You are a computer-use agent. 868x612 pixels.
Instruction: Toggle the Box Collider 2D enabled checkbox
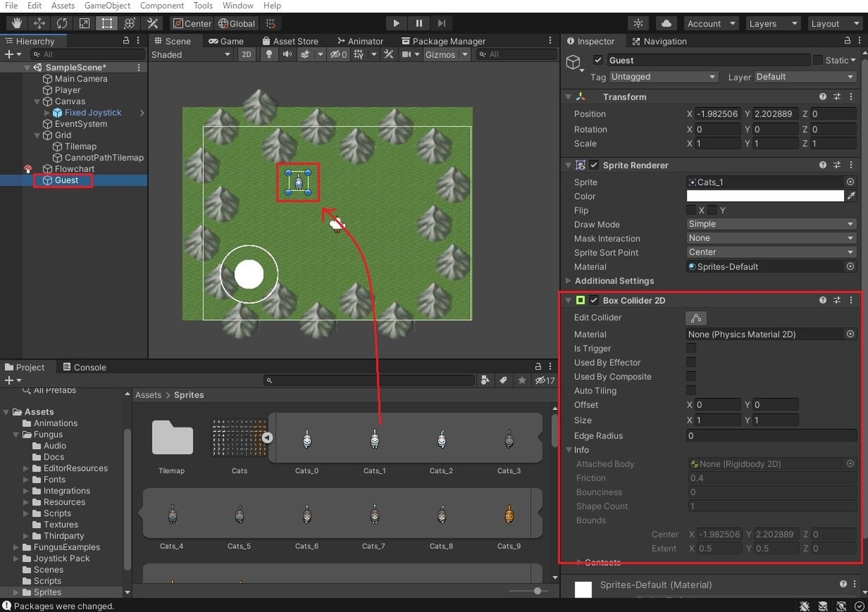pyautogui.click(x=594, y=300)
